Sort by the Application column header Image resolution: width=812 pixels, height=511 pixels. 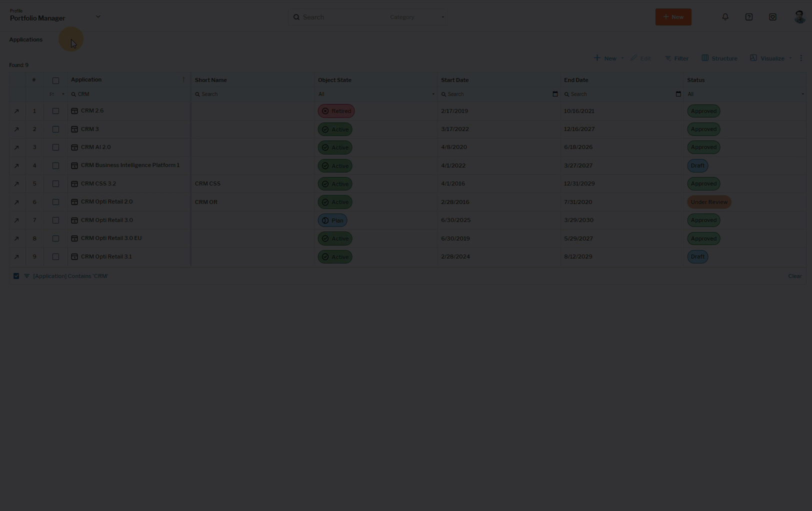86,80
